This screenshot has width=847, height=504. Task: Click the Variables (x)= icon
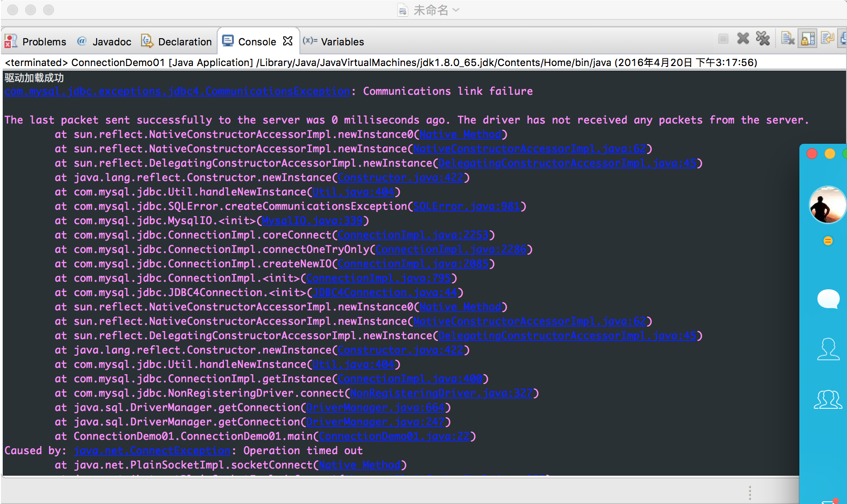click(x=310, y=41)
